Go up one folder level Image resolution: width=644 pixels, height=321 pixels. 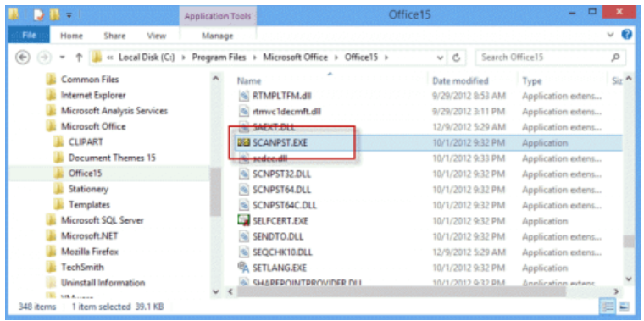[79, 58]
